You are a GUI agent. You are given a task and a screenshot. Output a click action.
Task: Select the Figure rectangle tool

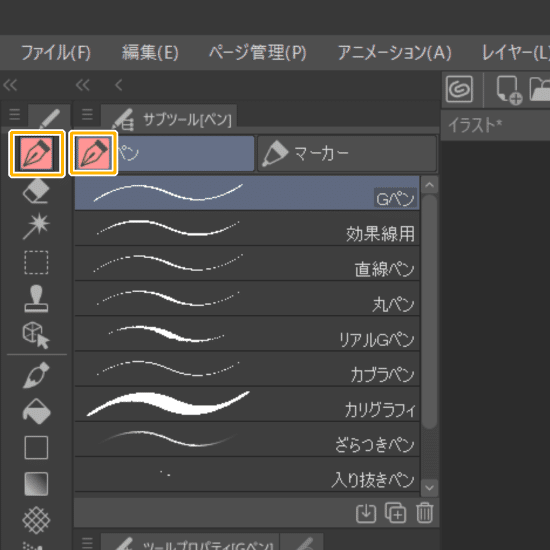[36, 448]
